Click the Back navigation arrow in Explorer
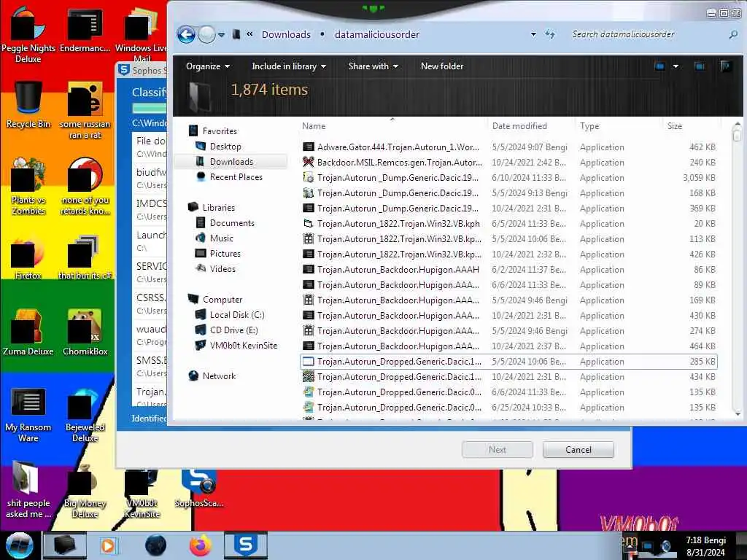This screenshot has height=560, width=747. click(186, 34)
